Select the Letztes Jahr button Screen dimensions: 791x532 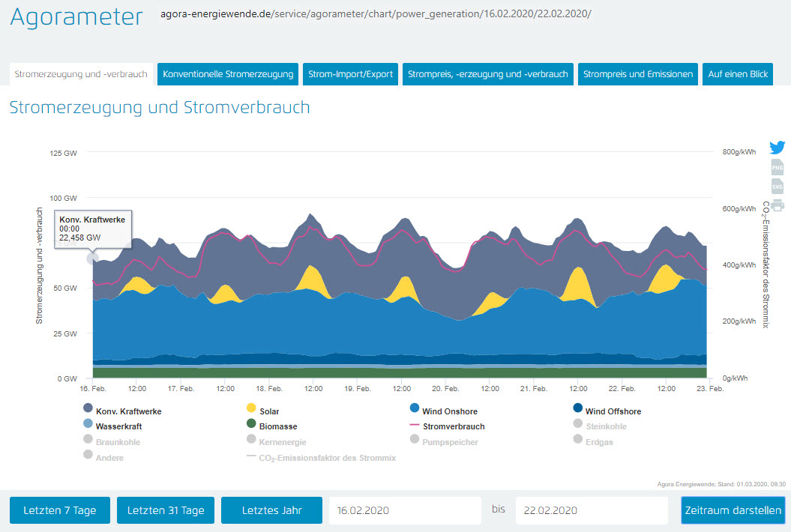click(271, 510)
